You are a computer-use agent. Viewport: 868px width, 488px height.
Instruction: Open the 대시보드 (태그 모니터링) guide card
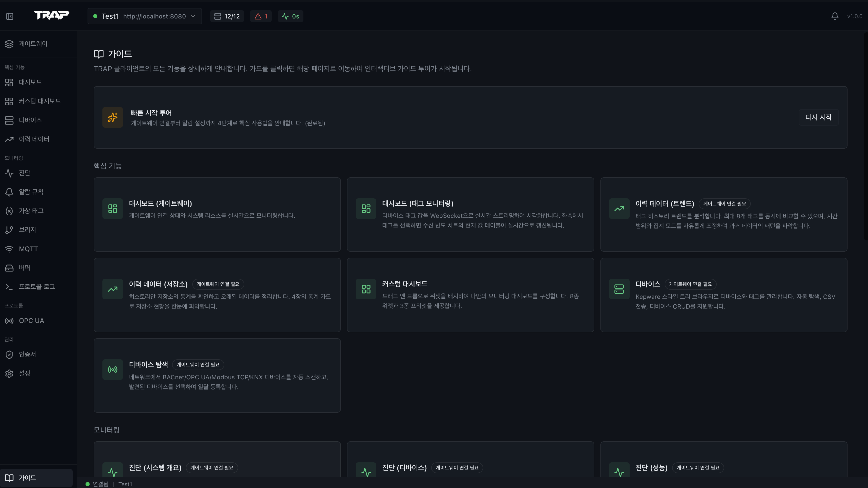point(470,215)
